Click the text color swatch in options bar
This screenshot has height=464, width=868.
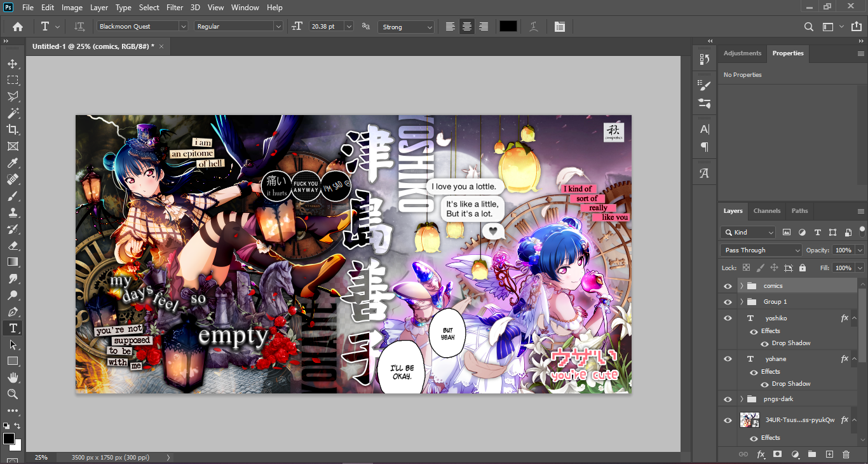508,27
